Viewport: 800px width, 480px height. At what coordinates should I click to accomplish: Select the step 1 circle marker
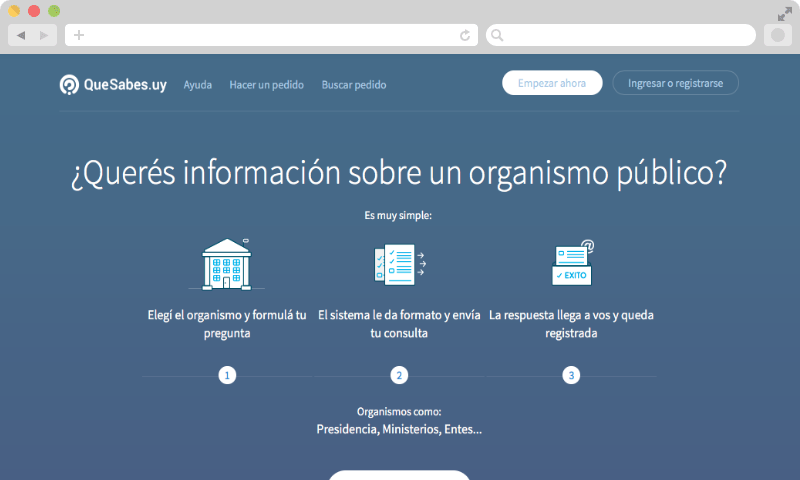[x=228, y=376]
